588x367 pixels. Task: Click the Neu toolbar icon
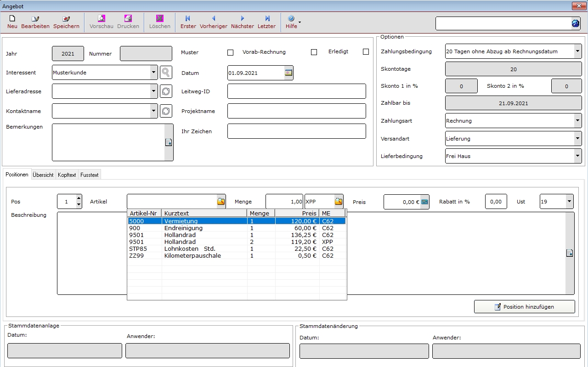[x=12, y=22]
